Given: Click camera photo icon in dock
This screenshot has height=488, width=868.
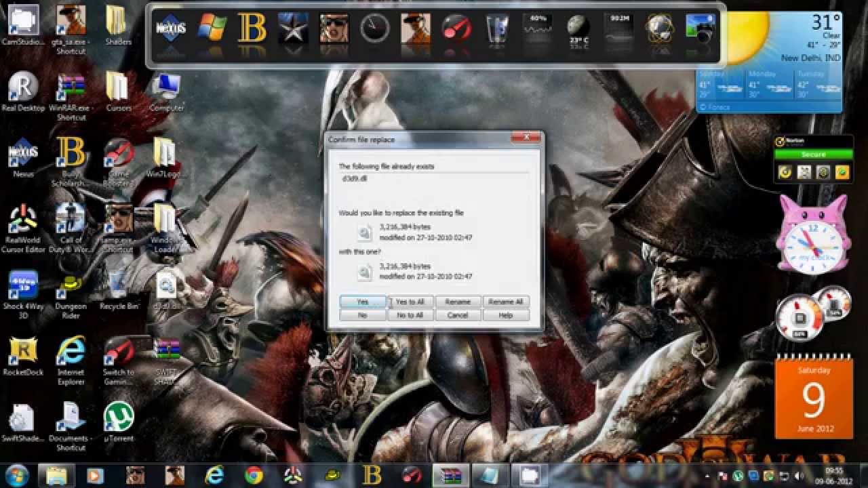Looking at the screenshot, I should click(700, 28).
